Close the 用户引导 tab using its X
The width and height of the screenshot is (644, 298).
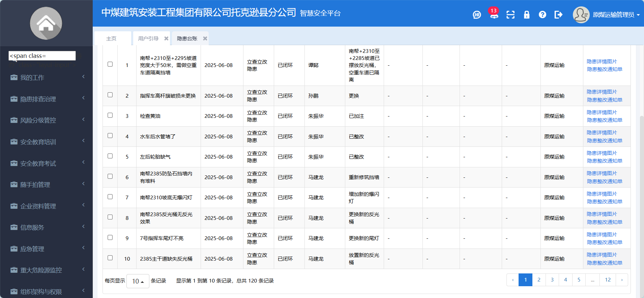[166, 39]
